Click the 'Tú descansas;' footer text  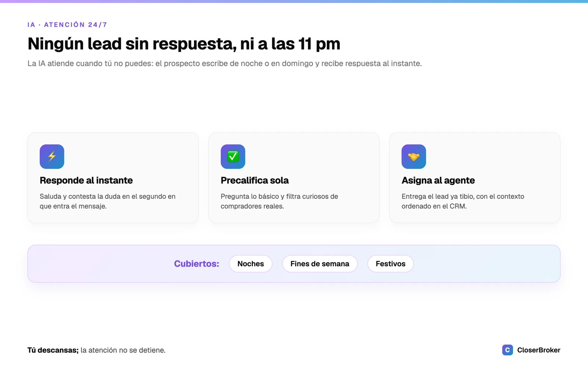point(53,350)
